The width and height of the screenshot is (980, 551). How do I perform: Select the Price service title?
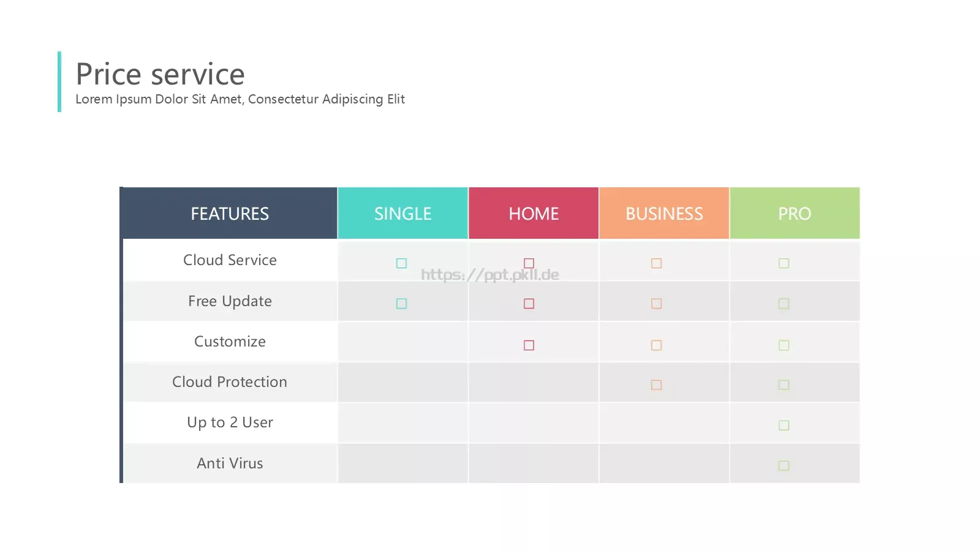click(160, 74)
